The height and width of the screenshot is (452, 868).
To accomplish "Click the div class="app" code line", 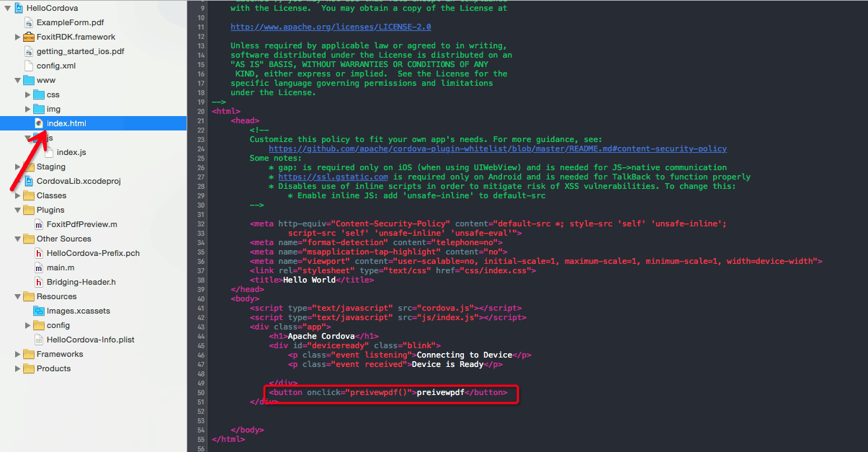I will click(x=290, y=327).
